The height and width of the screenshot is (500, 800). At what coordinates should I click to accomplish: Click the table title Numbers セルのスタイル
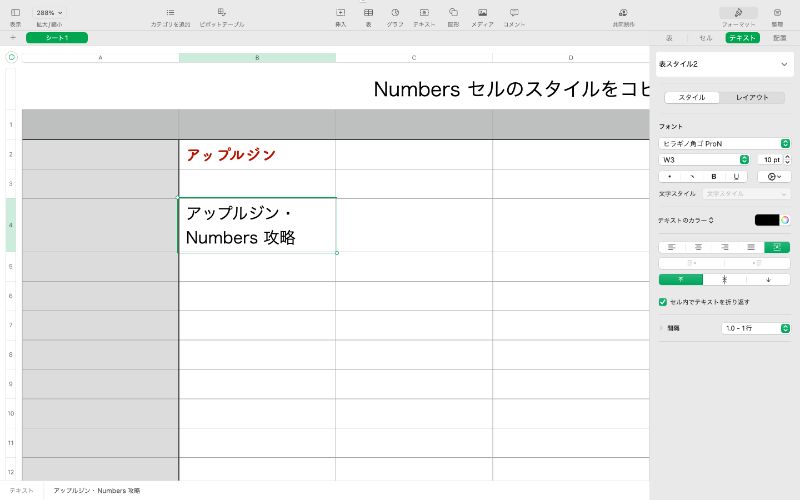pyautogui.click(x=511, y=89)
